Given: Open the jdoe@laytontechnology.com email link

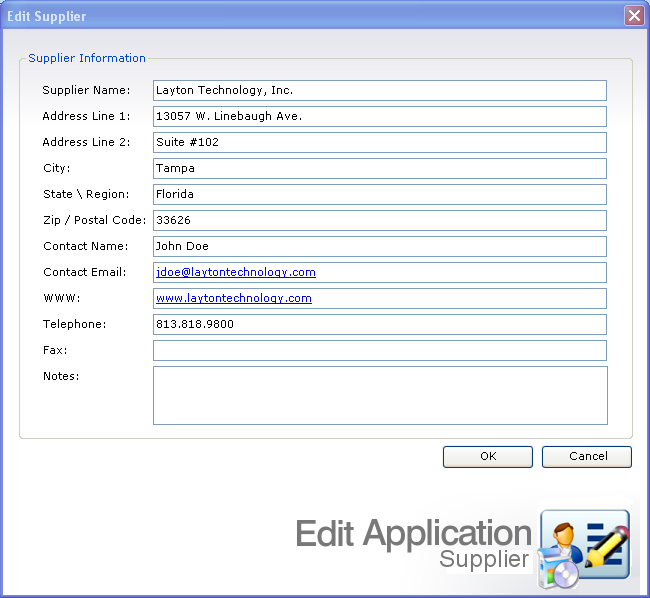Looking at the screenshot, I should pos(236,272).
